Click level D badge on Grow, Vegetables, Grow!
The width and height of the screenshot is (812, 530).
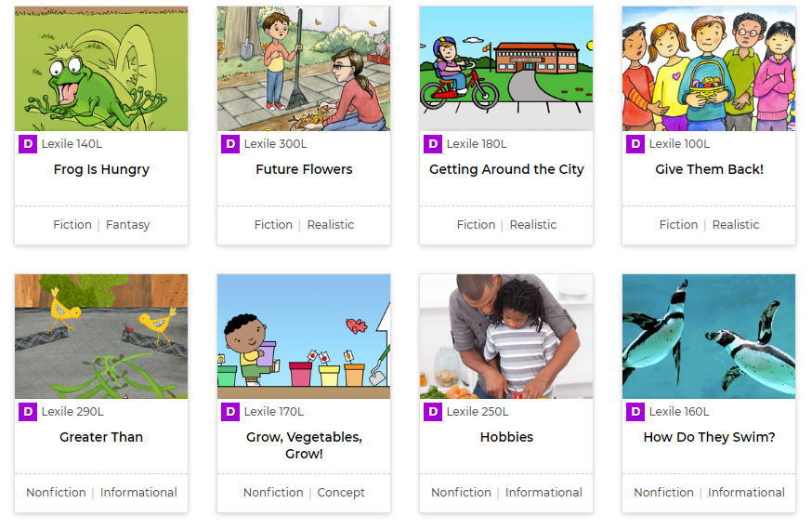point(230,412)
